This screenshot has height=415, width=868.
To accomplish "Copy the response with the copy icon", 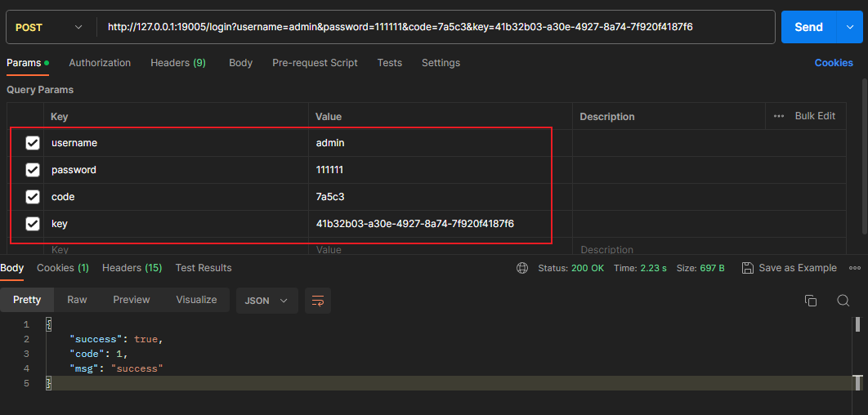I will point(811,301).
